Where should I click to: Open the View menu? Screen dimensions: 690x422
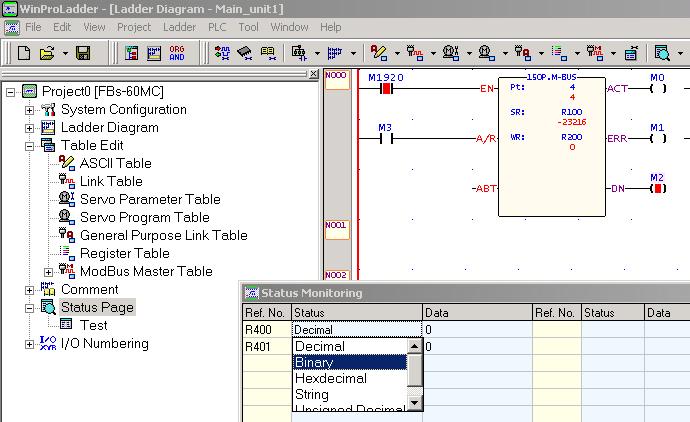[x=94, y=27]
